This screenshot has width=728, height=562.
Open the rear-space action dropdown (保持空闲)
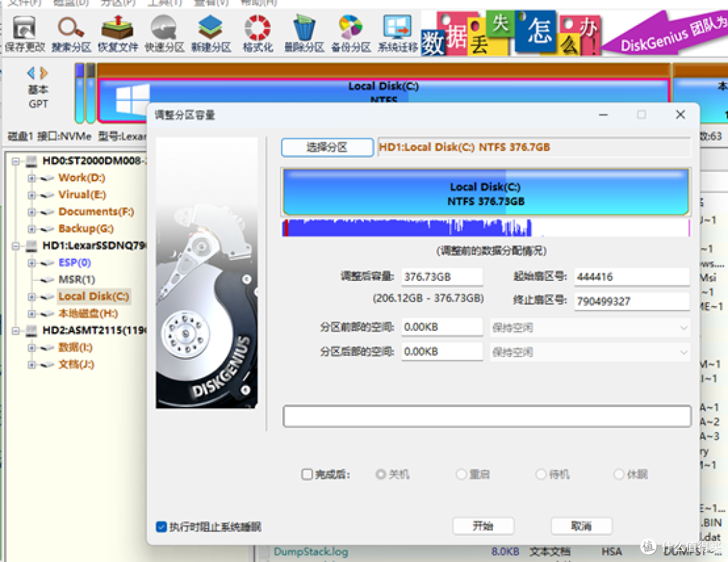(590, 352)
